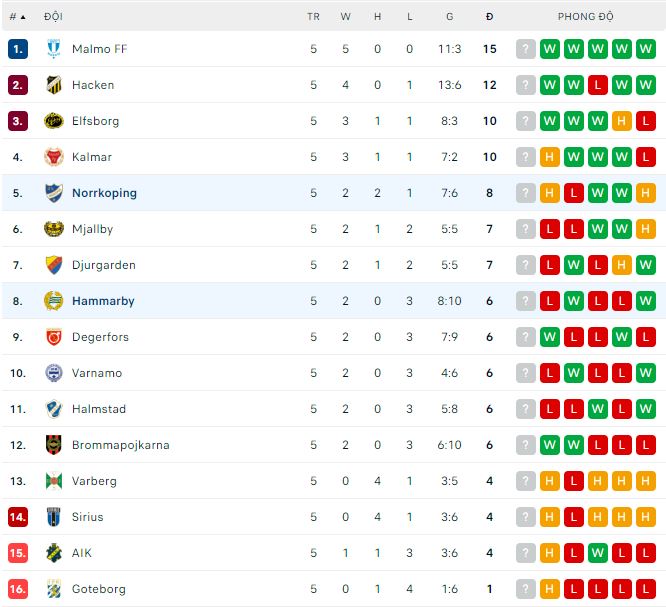Click Elfsborg's orange H form badge

coord(622,121)
